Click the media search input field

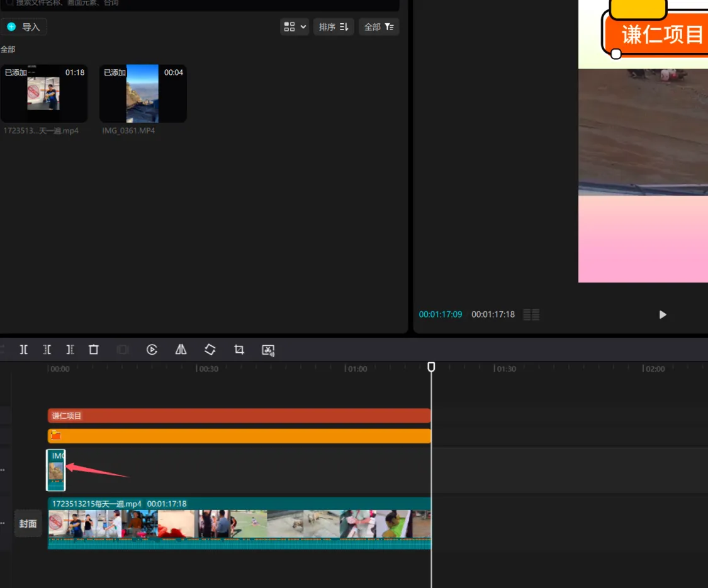click(201, 4)
